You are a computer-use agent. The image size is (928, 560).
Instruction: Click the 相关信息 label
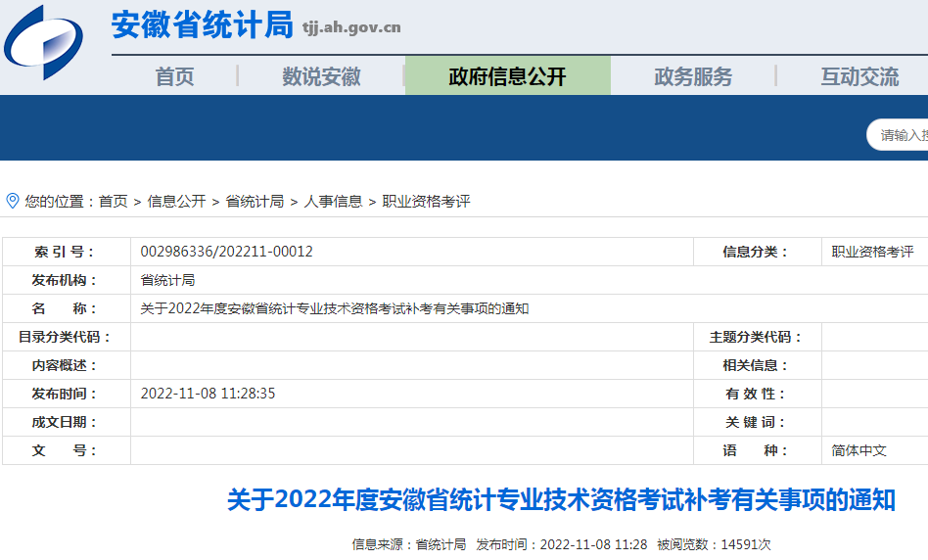tap(756, 365)
